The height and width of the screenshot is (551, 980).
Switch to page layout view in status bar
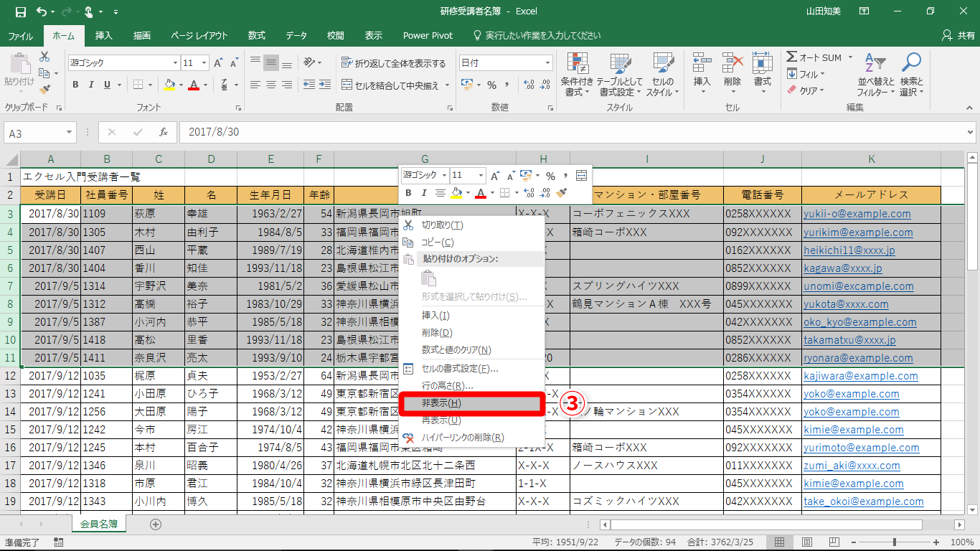(807, 542)
